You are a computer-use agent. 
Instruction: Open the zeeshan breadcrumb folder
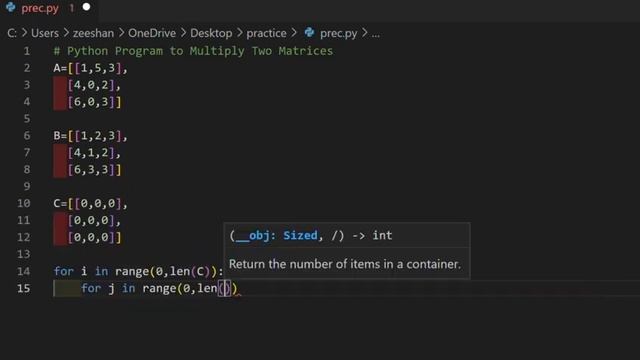point(93,33)
